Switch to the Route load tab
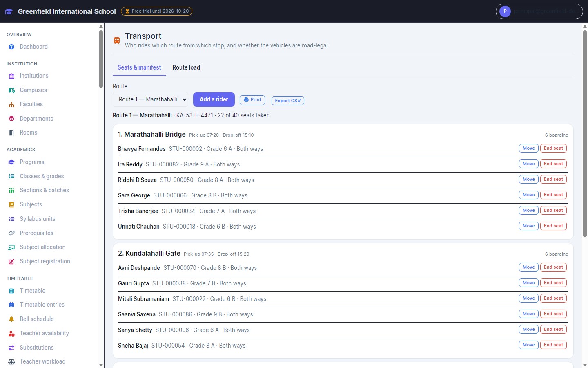Screen dimensions: 588x368 click(186, 67)
